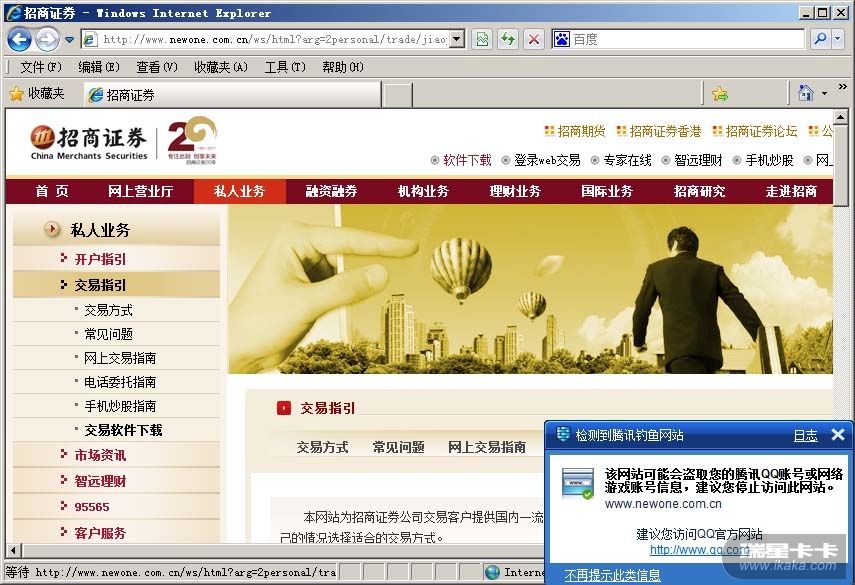The image size is (855, 585).
Task: Click the 招商证券 logo
Action: coord(88,142)
